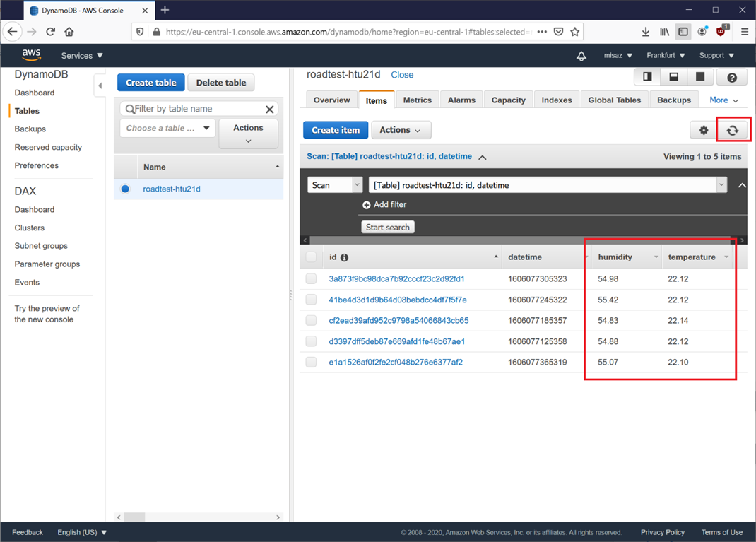Check the row for id d3397dff5deb87e669afd1fe48b67ae1
The image size is (756, 542).
(311, 341)
